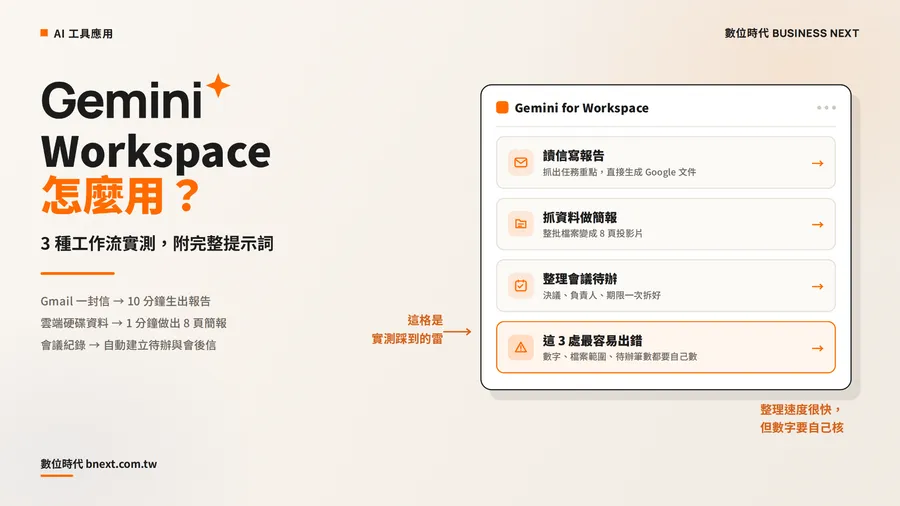The height and width of the screenshot is (506, 900).
Task: Open the 讀信寫報告 card title
Action: [x=573, y=155]
